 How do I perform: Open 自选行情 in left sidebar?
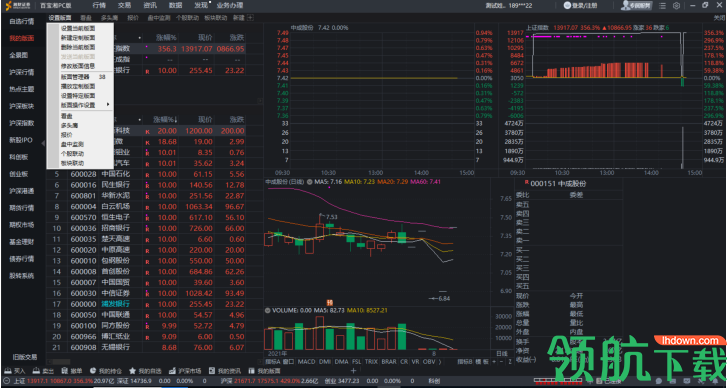pyautogui.click(x=22, y=21)
